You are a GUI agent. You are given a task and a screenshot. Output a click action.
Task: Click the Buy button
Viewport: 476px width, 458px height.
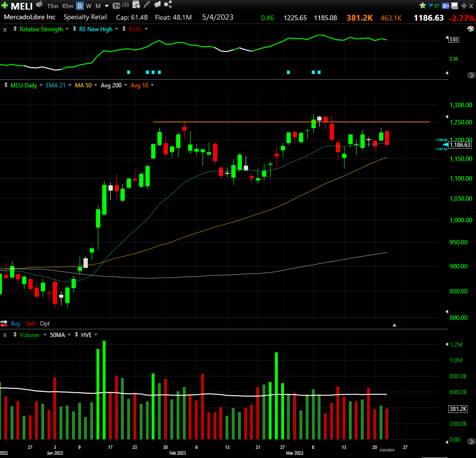(15, 324)
